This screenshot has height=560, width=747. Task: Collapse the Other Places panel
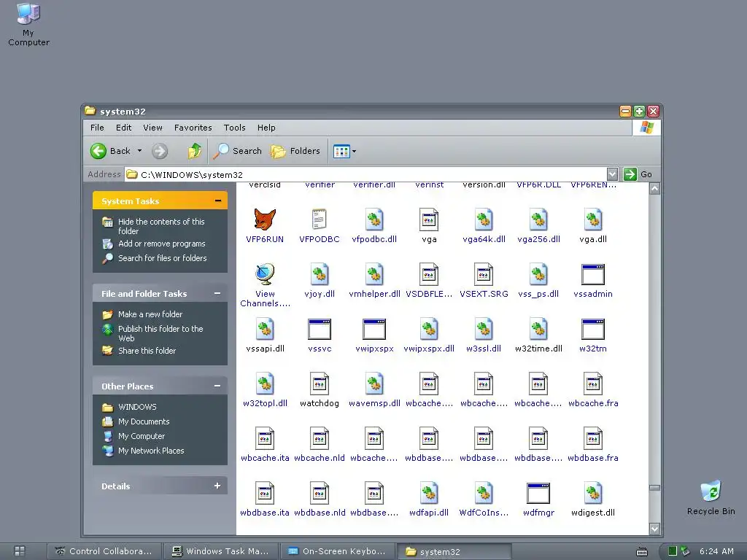coord(217,386)
